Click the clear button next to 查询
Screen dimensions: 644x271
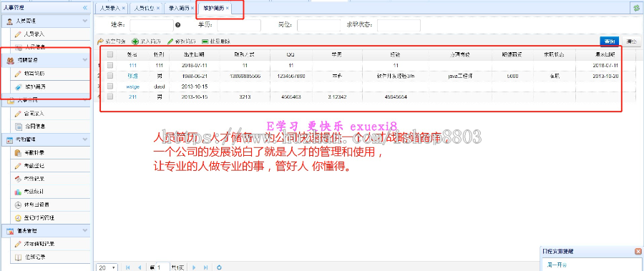coord(632,41)
